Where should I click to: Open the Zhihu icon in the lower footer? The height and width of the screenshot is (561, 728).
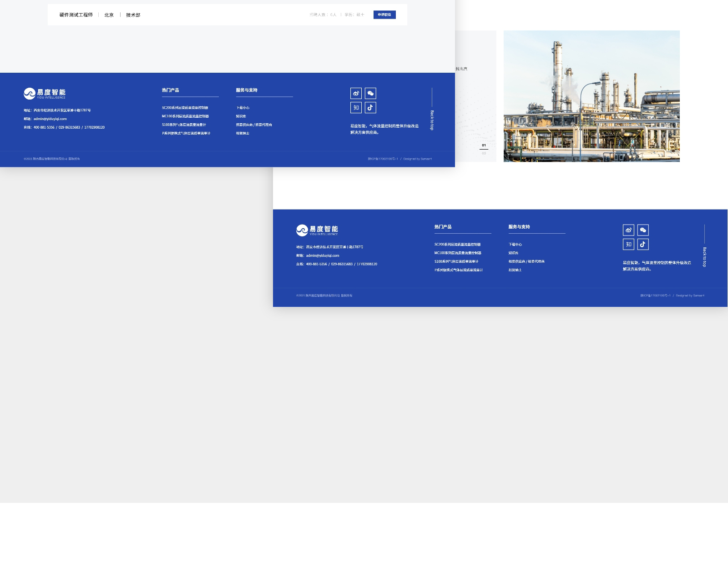[x=628, y=245]
